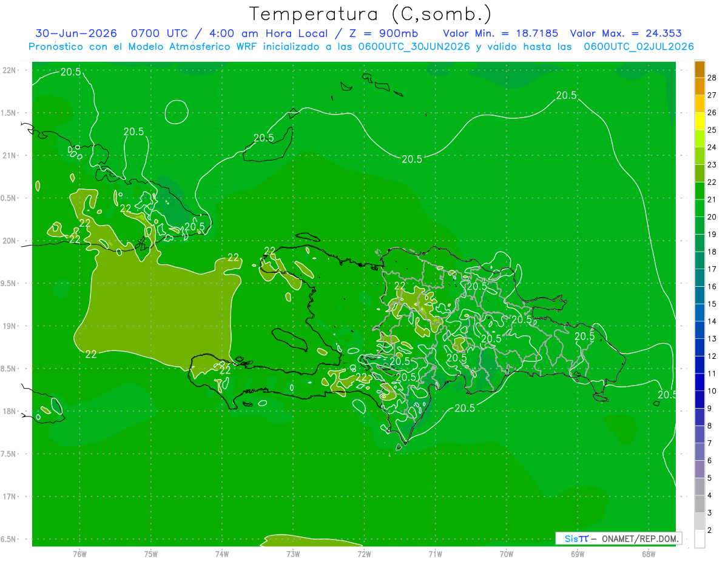Click the color bar label '4'
The width and height of the screenshot is (728, 562).
pyautogui.click(x=710, y=495)
